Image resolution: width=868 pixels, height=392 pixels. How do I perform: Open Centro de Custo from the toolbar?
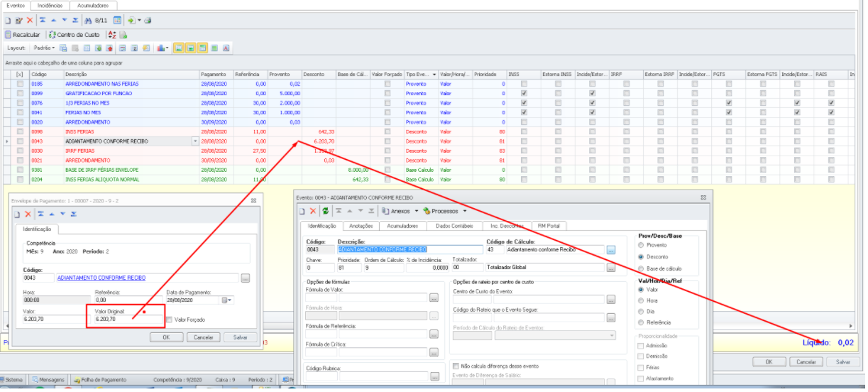click(73, 34)
